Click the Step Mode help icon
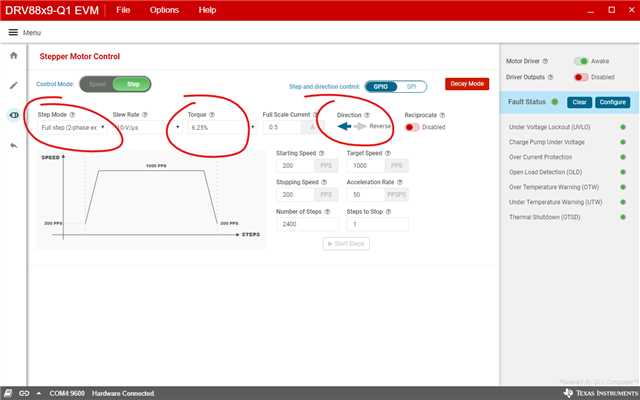The width and height of the screenshot is (640, 400). coord(72,115)
